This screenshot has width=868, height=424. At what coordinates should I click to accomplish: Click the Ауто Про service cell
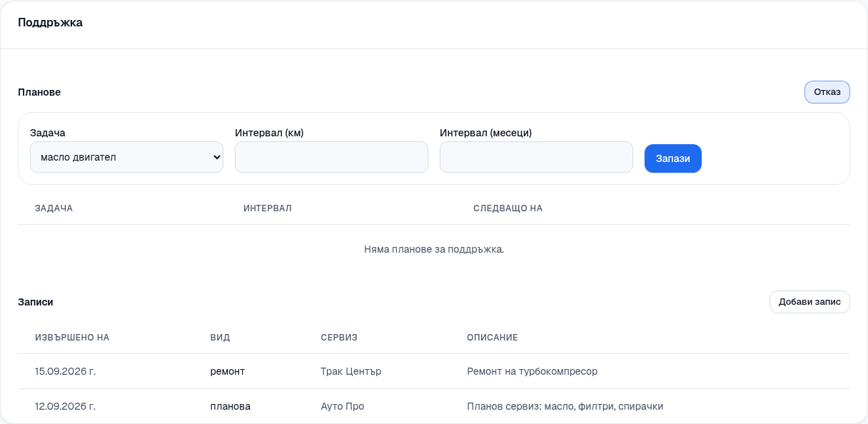(x=343, y=406)
